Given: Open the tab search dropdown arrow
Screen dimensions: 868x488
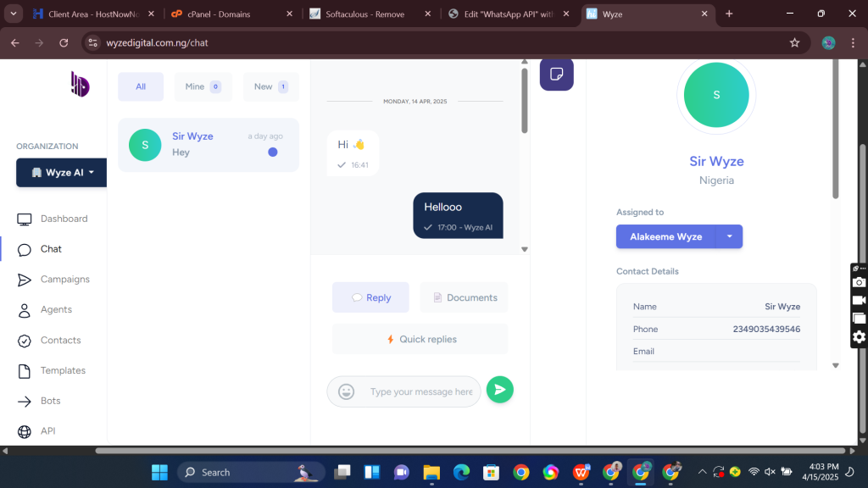Looking at the screenshot, I should [14, 14].
